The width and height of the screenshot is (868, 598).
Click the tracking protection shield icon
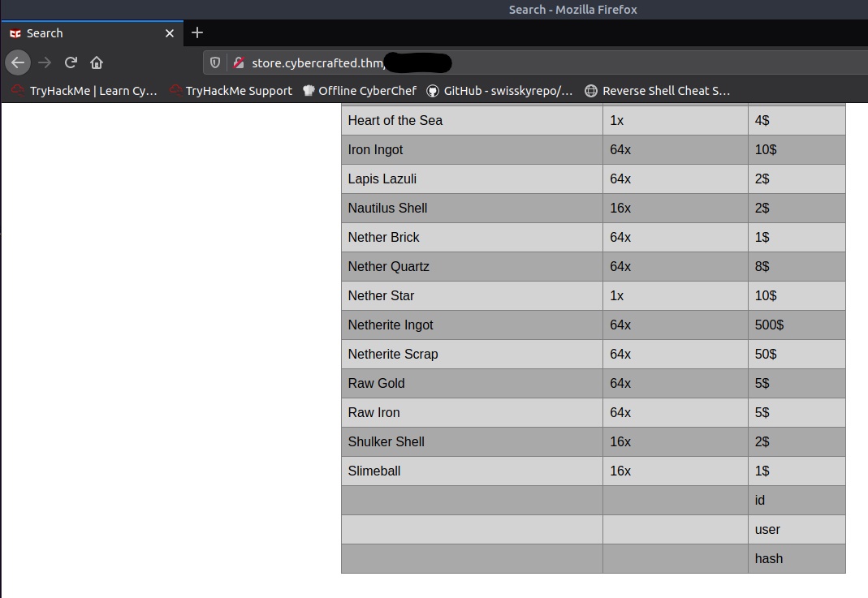(215, 62)
